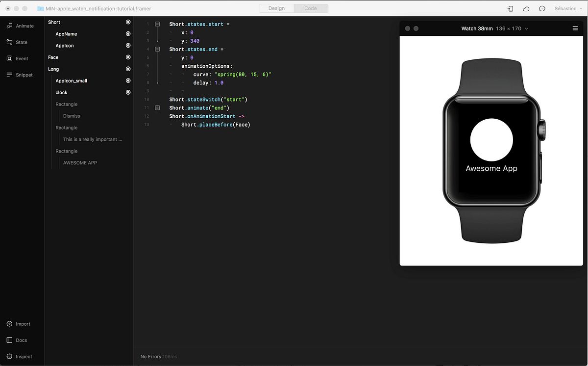
Task: Open the cloud sharing icon
Action: coord(525,8)
